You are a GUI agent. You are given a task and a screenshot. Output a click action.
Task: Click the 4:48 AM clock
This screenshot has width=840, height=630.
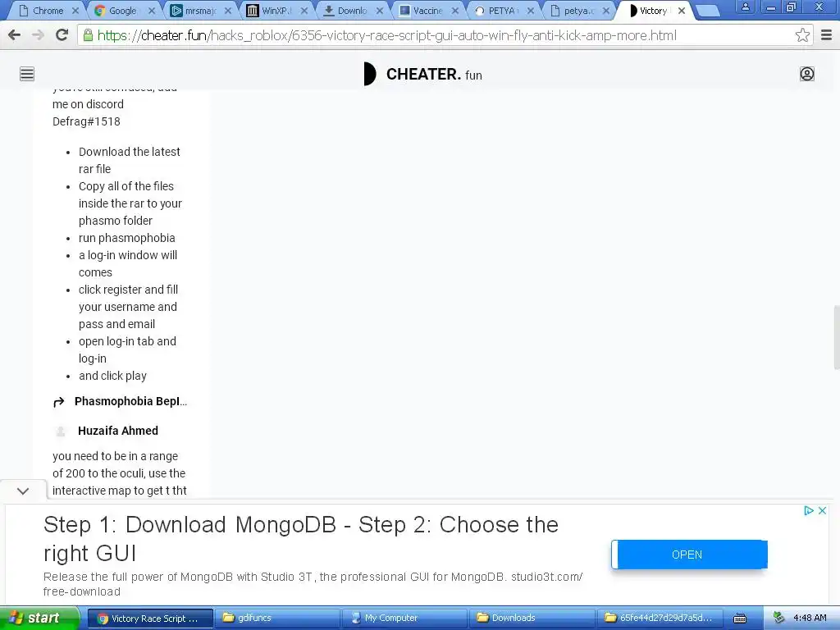810,618
